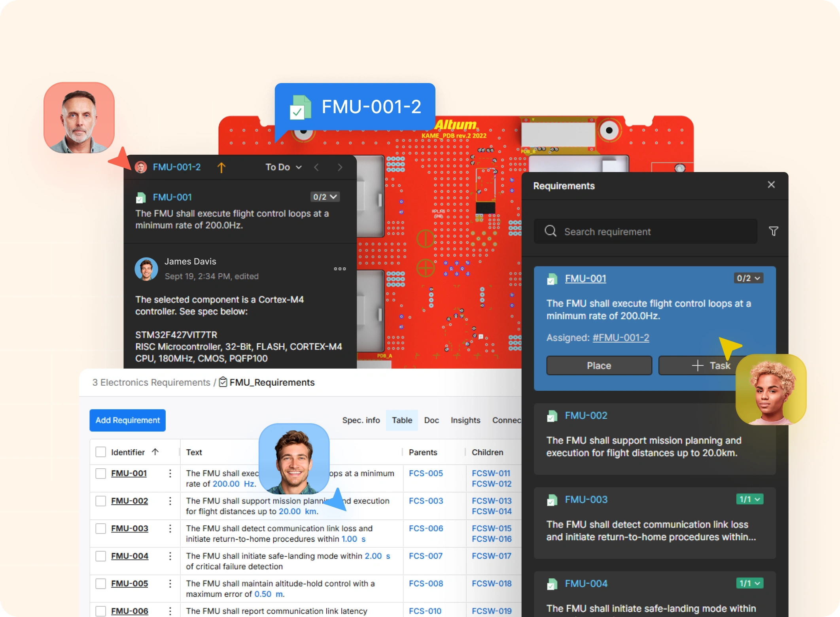
Task: Go to the previous task with left chevron
Action: click(316, 167)
